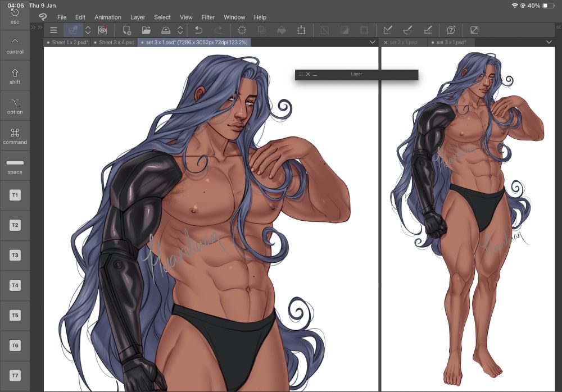Tap the shift modifier key
The image size is (562, 392).
tap(15, 75)
